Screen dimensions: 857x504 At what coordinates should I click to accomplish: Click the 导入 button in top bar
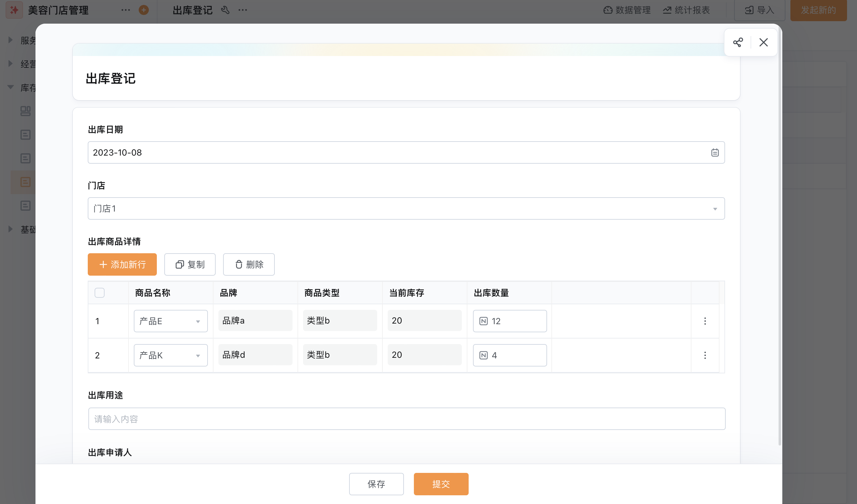[x=759, y=10]
